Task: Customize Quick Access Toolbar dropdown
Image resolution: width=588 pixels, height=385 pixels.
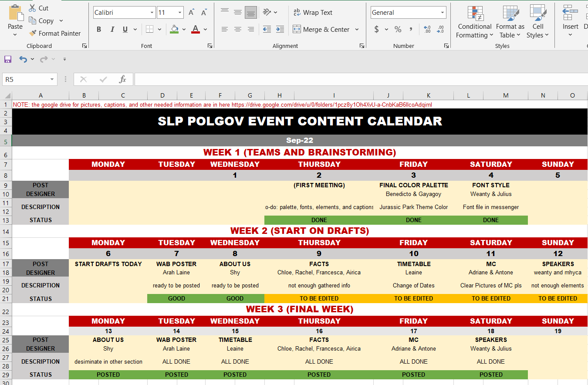Action: tap(64, 59)
